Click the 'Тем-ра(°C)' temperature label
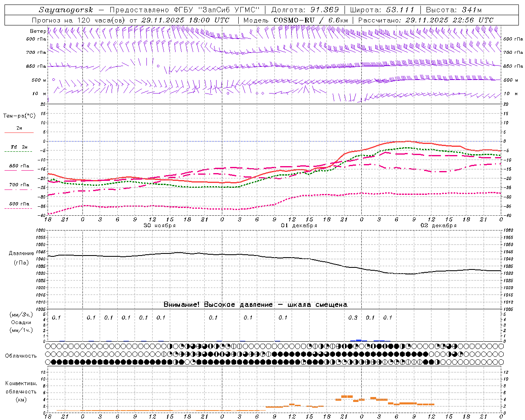 point(19,116)
